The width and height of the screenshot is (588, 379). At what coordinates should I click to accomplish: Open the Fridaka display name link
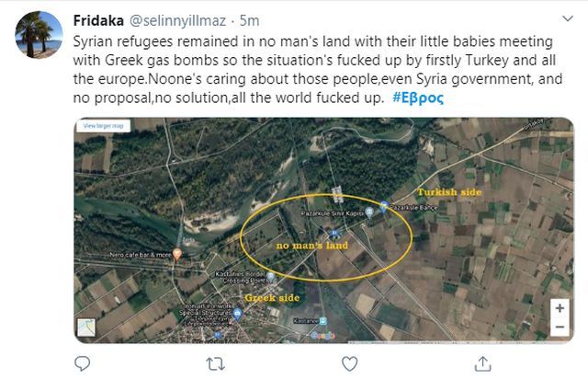click(99, 18)
